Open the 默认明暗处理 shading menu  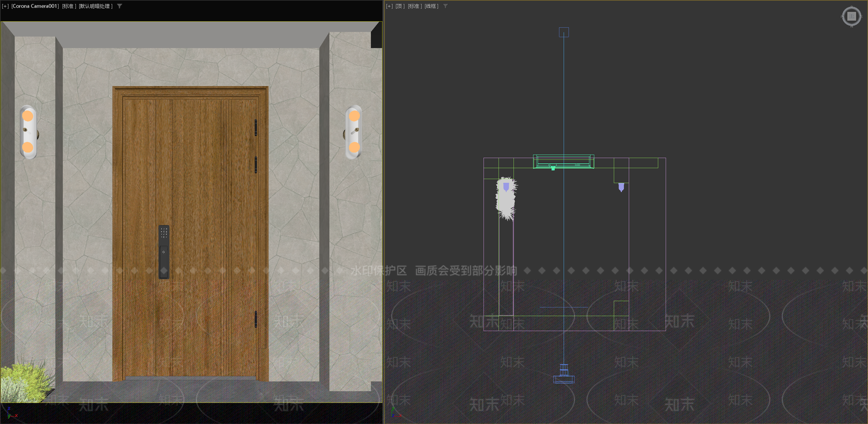(x=95, y=7)
